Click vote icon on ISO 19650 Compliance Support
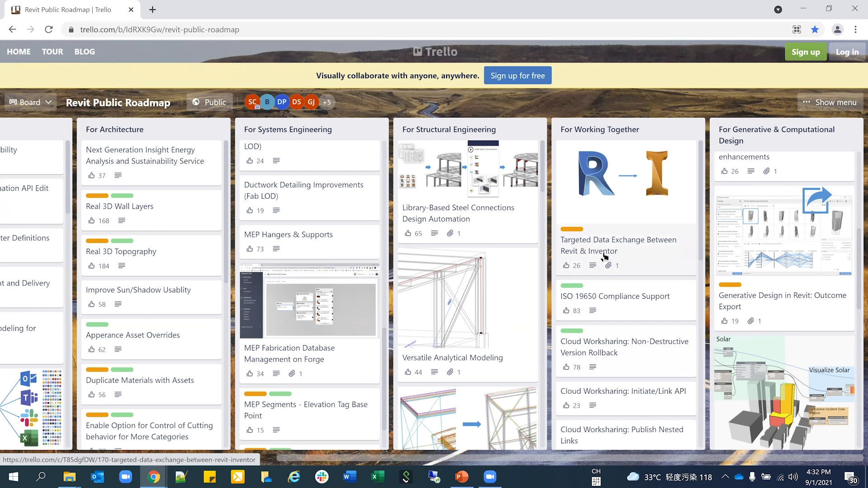The width and height of the screenshot is (868, 488). point(566,310)
